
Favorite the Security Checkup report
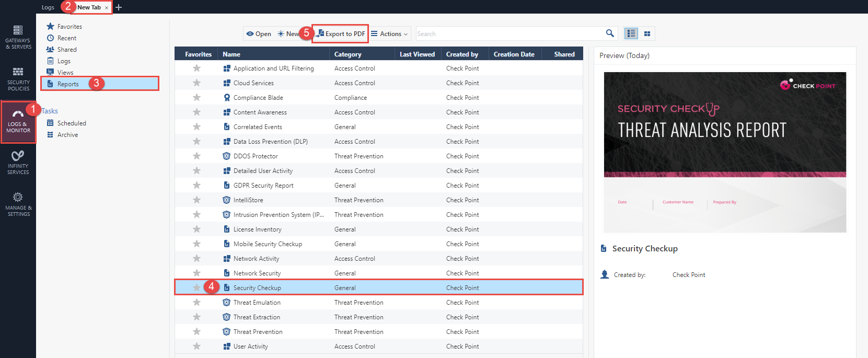click(x=196, y=287)
